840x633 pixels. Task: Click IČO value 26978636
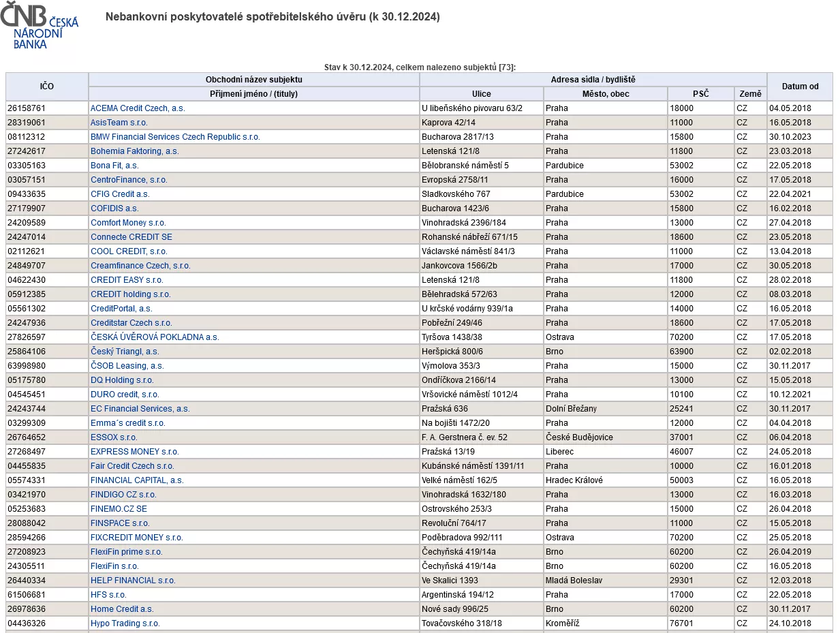(27, 609)
